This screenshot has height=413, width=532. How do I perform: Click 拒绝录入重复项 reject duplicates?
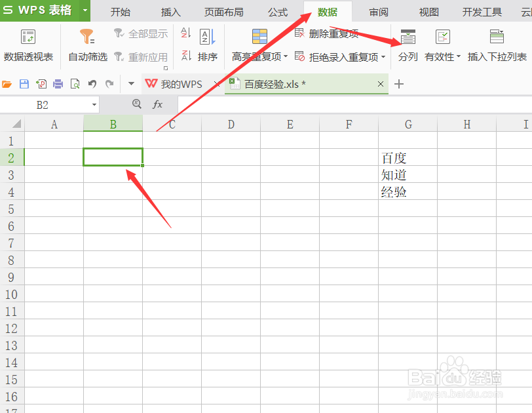point(336,56)
